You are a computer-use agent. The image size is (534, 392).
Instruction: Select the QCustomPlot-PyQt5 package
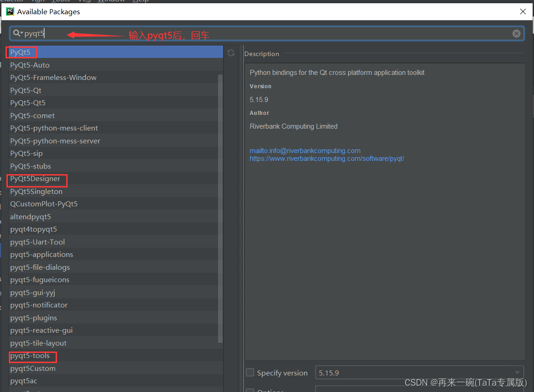pos(116,204)
